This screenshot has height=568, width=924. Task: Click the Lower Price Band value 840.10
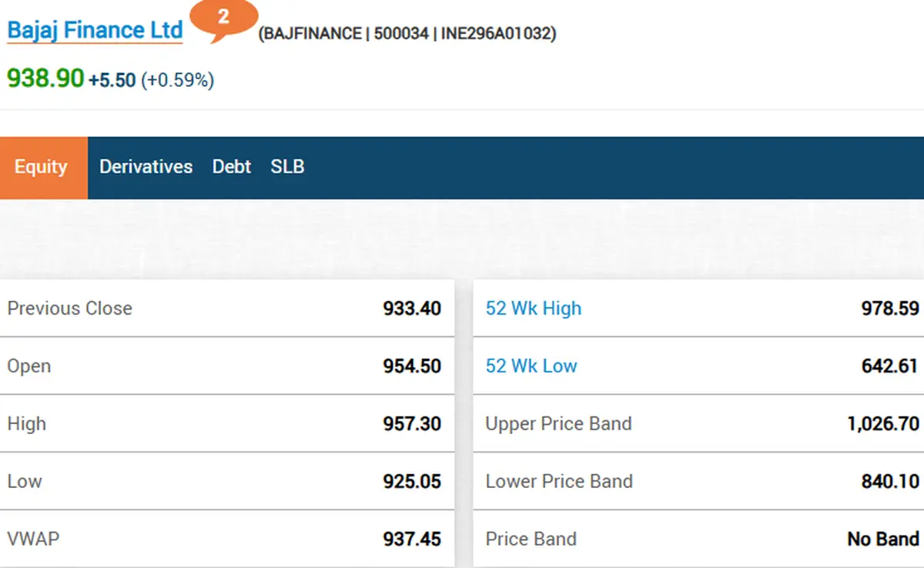point(890,482)
